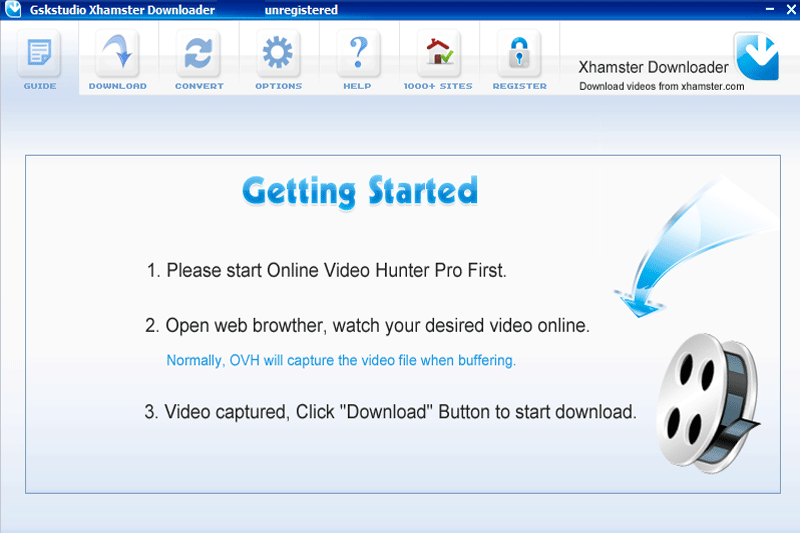Click the 1000+ SITES label
The image size is (800, 533).
438,86
